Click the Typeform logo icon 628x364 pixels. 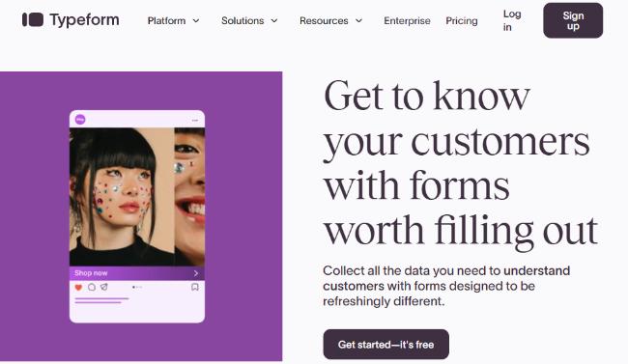click(33, 19)
